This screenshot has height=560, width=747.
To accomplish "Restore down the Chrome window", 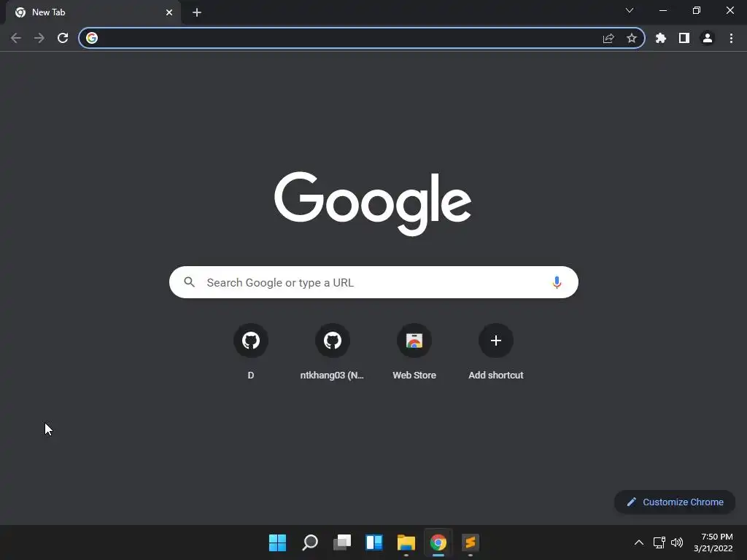I will pos(697,10).
